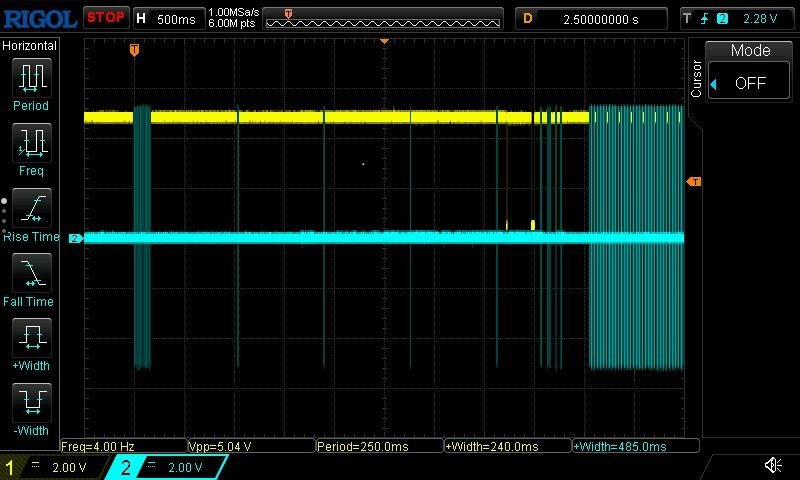800x480 pixels.
Task: Expand the Mode selector's left arrow
Action: (714, 84)
